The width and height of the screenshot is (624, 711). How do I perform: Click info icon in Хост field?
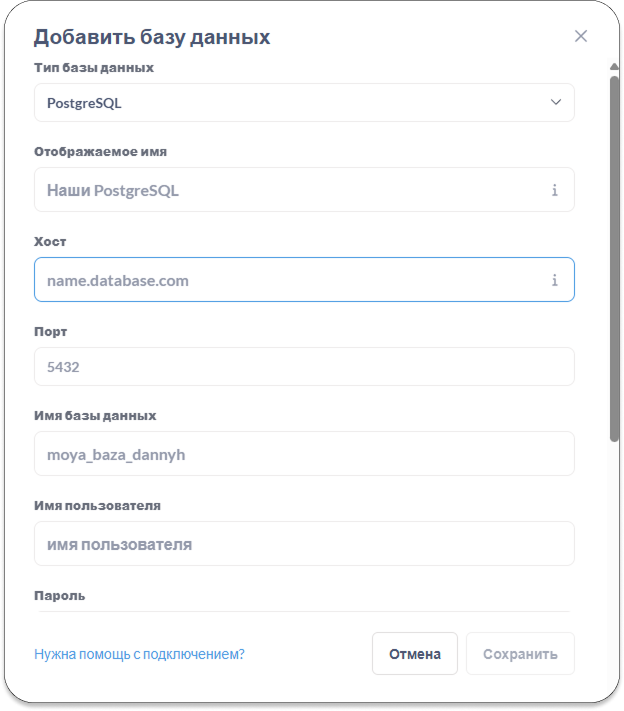(x=554, y=280)
